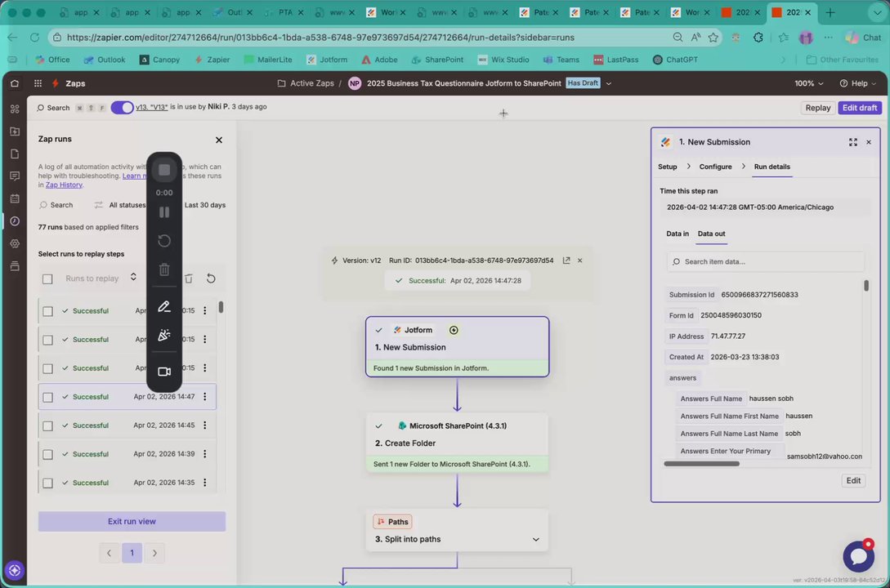
Task: Open a new browser tab
Action: click(x=830, y=12)
